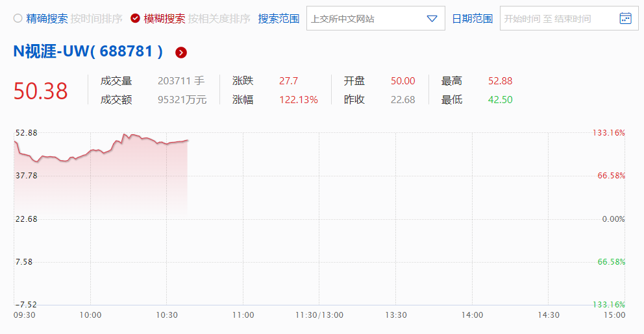This screenshot has height=334, width=644.
Task: Click the 搜索范围 label
Action: tap(279, 19)
